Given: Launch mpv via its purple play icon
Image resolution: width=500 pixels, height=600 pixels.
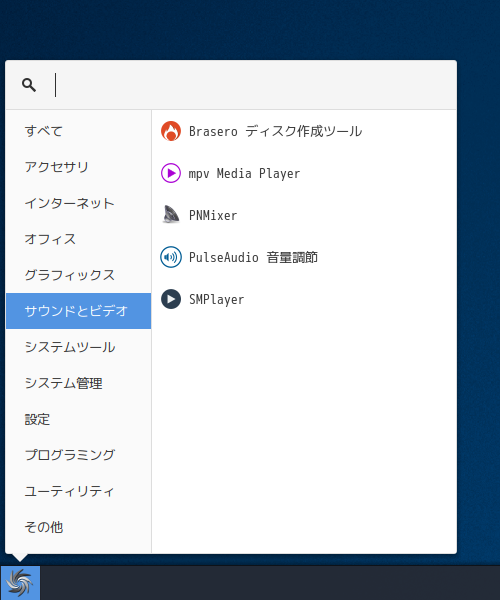Looking at the screenshot, I should pyautogui.click(x=171, y=173).
